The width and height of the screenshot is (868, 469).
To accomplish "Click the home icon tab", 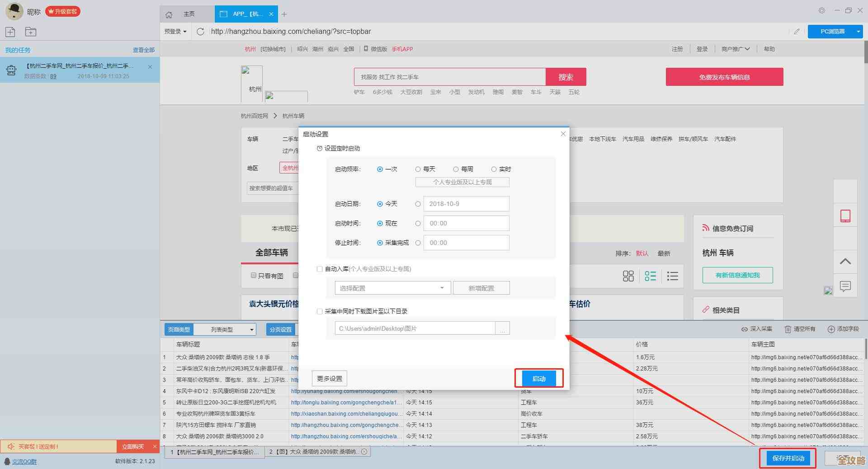I will tap(169, 14).
